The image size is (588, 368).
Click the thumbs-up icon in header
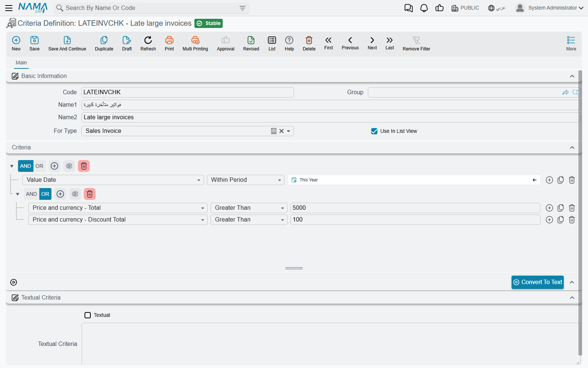pos(440,8)
